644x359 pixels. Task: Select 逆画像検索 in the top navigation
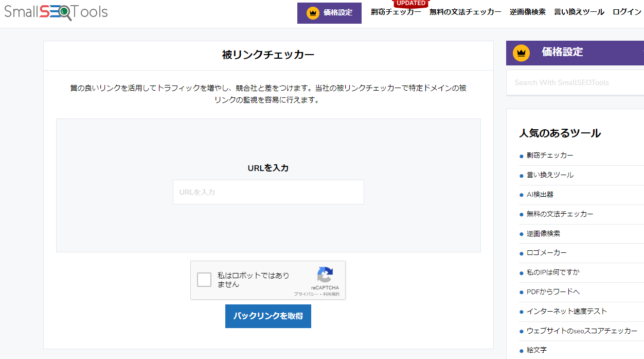tap(527, 12)
